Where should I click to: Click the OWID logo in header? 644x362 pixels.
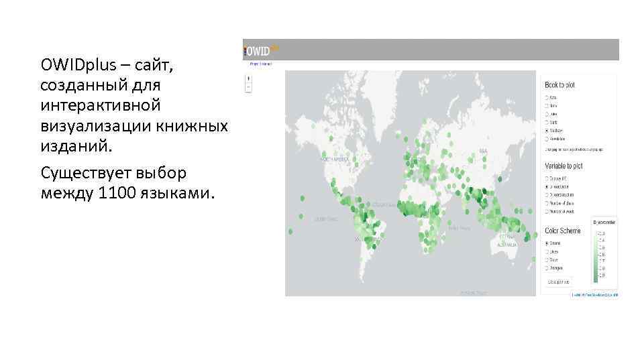(x=261, y=50)
